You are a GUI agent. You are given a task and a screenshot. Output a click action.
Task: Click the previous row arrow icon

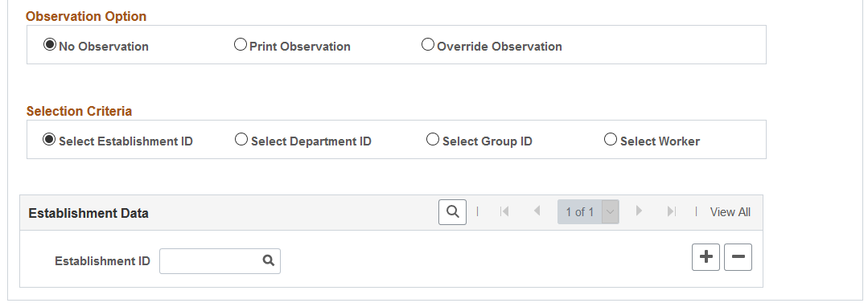tap(537, 211)
